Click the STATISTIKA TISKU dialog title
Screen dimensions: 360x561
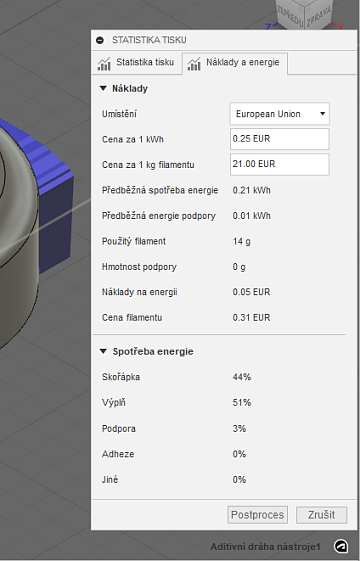[x=149, y=40]
